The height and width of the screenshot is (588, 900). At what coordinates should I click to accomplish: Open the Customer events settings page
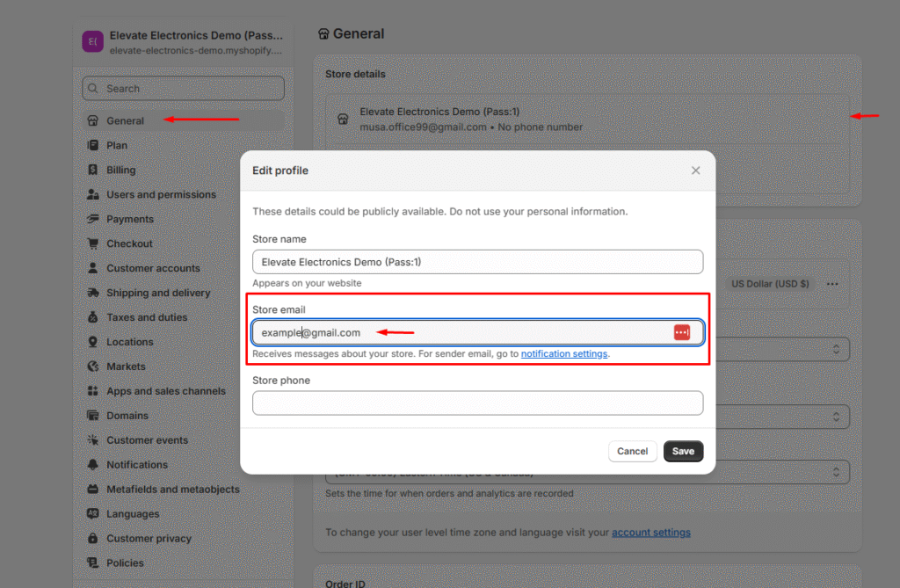(147, 439)
